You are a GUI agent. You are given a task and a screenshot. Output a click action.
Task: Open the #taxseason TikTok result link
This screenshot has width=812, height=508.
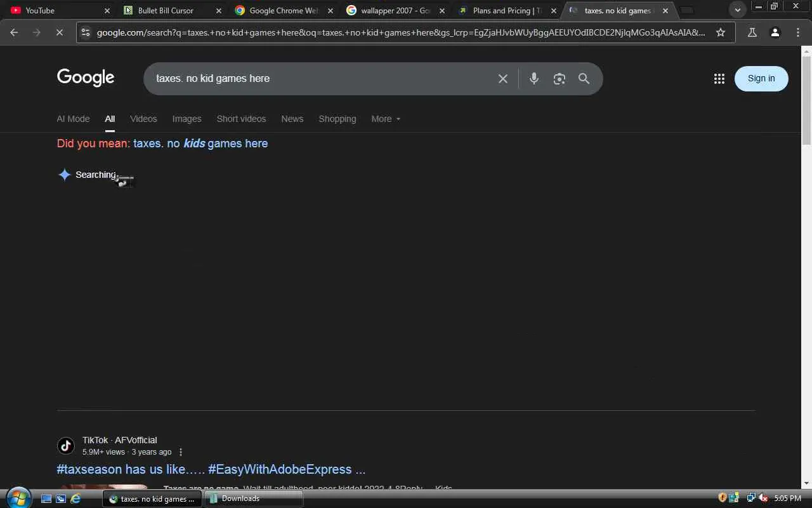click(x=211, y=469)
